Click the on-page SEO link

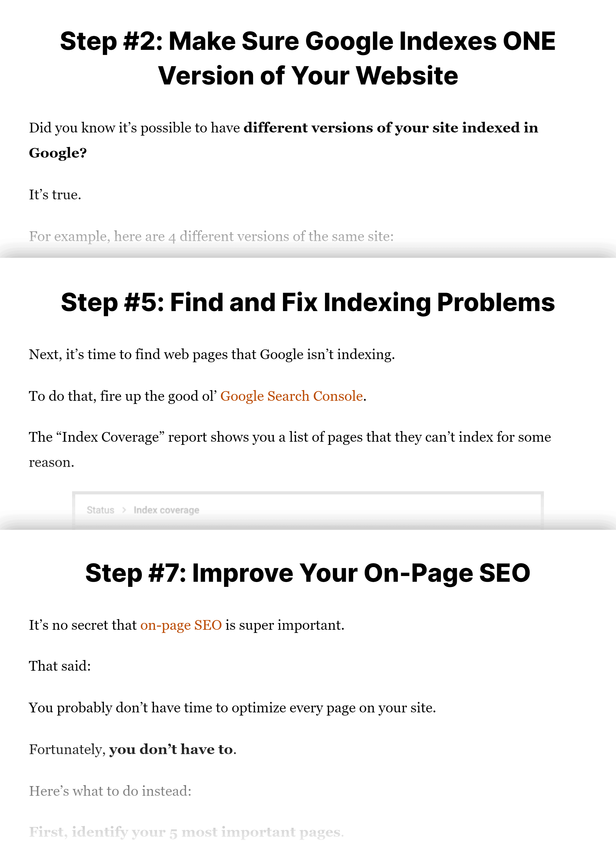click(x=180, y=625)
